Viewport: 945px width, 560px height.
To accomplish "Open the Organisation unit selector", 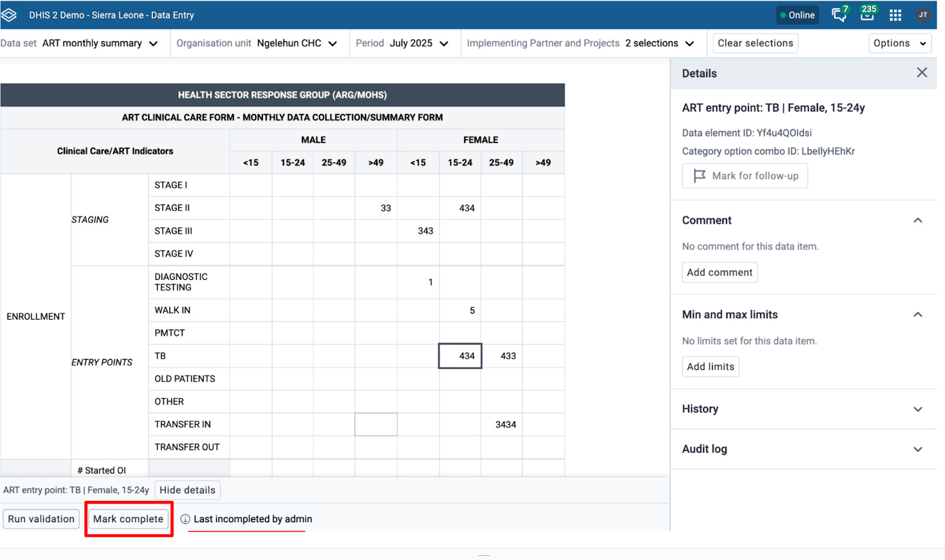I will [256, 44].
